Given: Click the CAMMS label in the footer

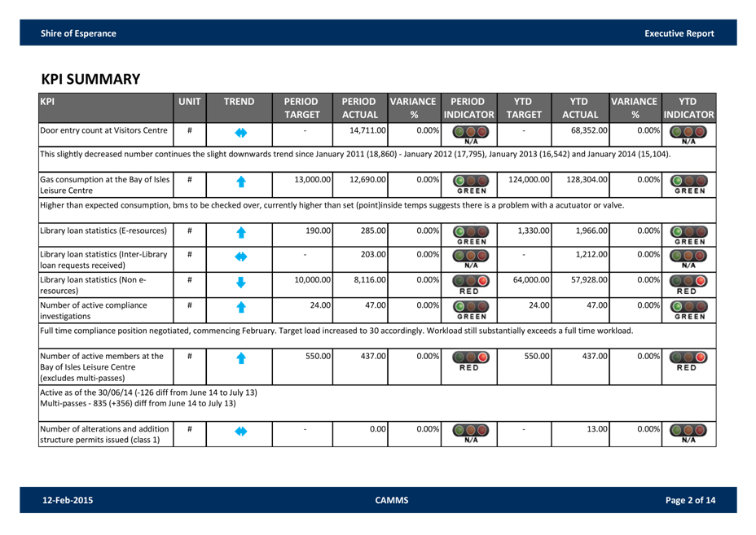Looking at the screenshot, I should (x=392, y=500).
